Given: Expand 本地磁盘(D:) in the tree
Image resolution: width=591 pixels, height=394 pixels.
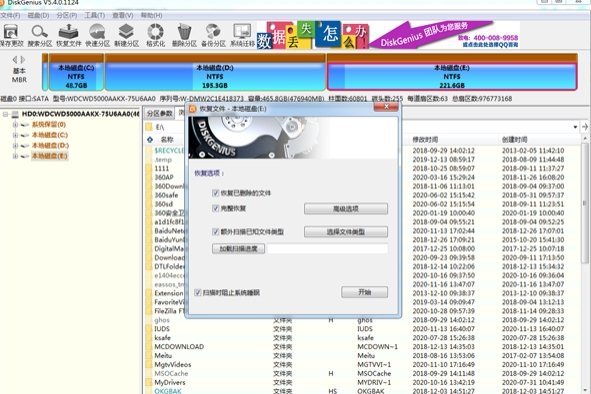Looking at the screenshot, I should tap(15, 146).
